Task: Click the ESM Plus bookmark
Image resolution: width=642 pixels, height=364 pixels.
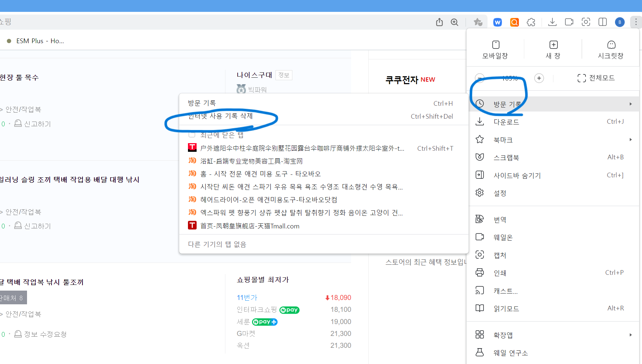Action: coord(36,41)
